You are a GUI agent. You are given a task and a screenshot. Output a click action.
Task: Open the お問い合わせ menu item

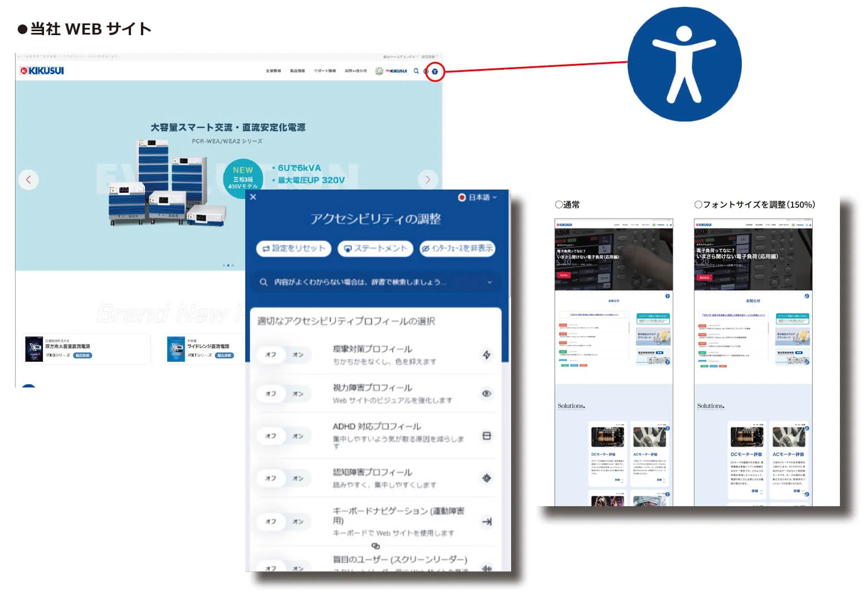pyautogui.click(x=356, y=71)
